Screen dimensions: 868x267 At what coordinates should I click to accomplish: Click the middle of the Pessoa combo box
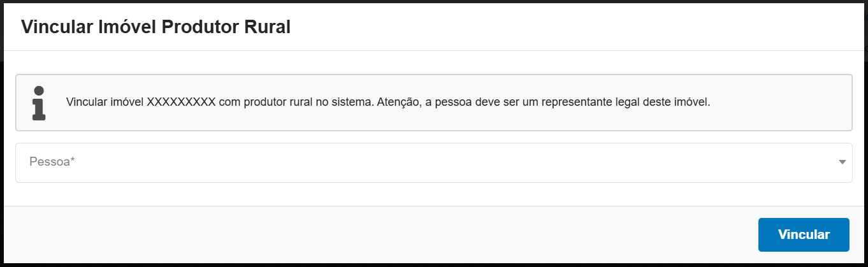click(433, 162)
